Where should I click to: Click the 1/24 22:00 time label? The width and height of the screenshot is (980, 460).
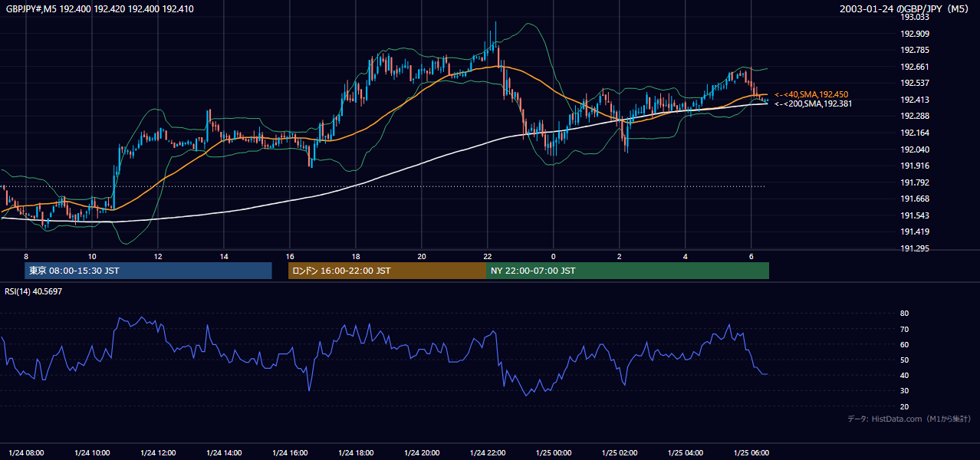tap(488, 452)
